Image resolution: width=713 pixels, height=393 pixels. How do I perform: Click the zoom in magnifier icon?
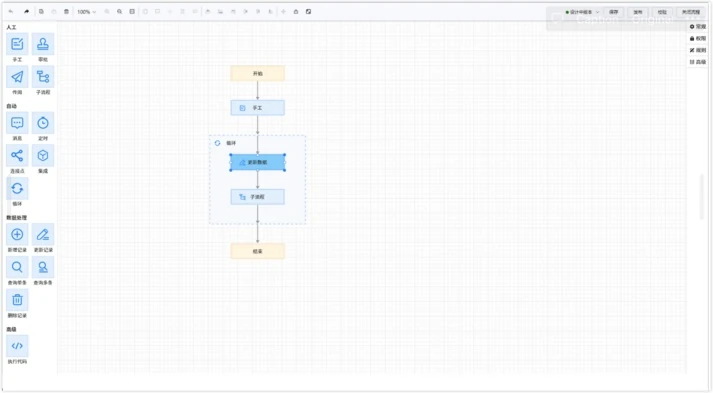(x=120, y=12)
